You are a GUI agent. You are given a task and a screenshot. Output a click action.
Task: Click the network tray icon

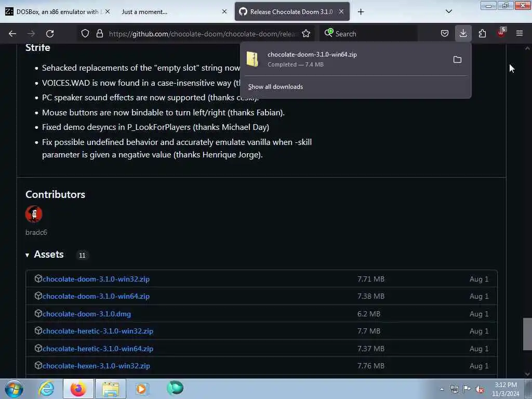[454, 389]
